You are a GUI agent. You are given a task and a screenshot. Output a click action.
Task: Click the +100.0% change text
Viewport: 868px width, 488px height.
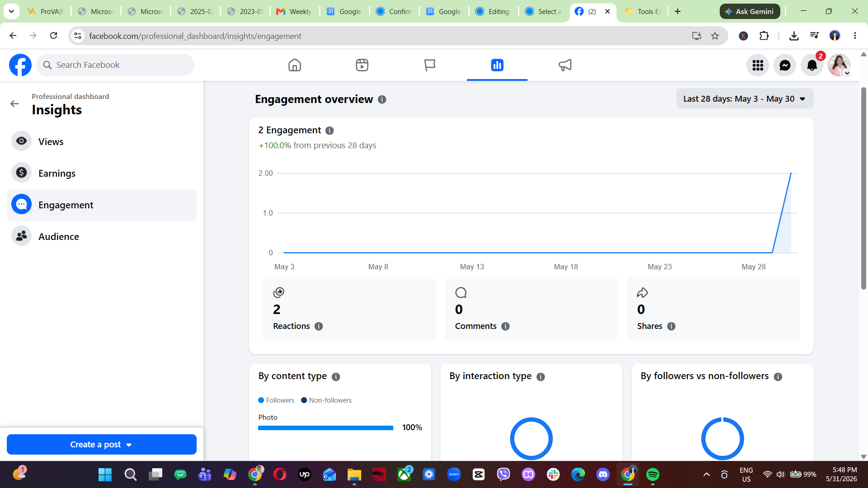click(x=275, y=145)
